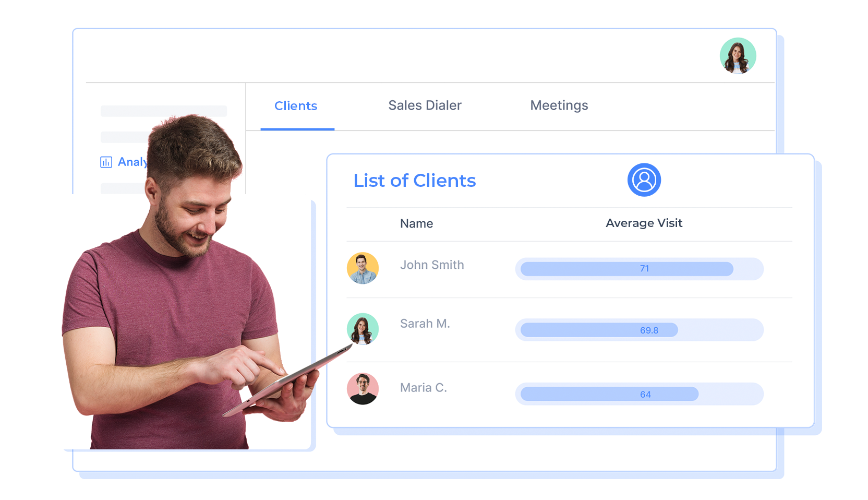Go to the Meetings tab
This screenshot has height=500, width=868.
[559, 106]
